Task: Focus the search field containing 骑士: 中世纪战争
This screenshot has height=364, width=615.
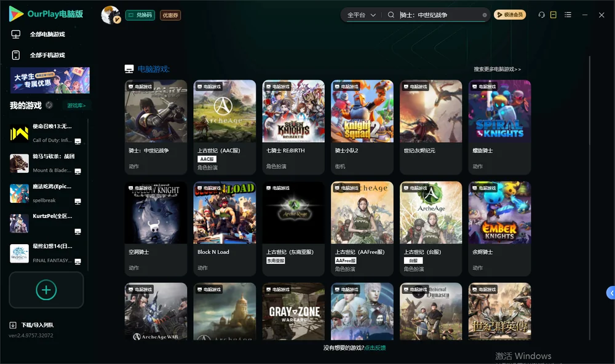Action: click(439, 15)
